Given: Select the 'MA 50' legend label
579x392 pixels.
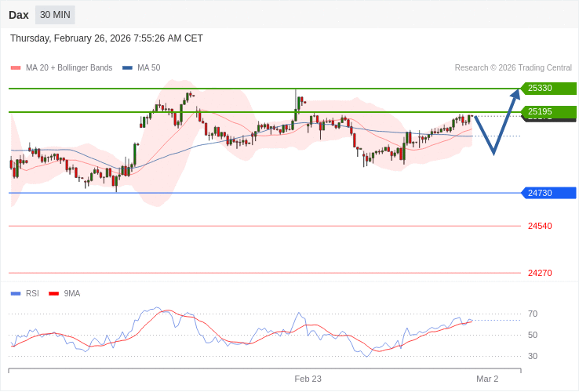Looking at the screenshot, I should pyautogui.click(x=149, y=68).
